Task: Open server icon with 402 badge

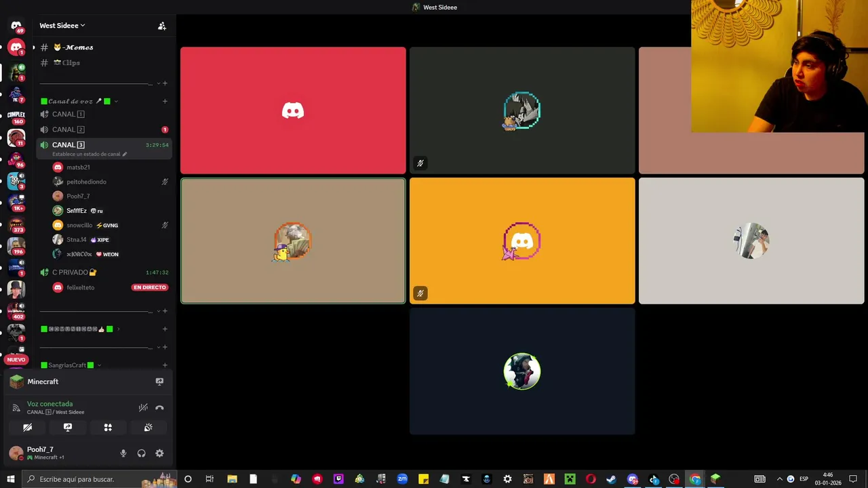Action: (x=16, y=311)
